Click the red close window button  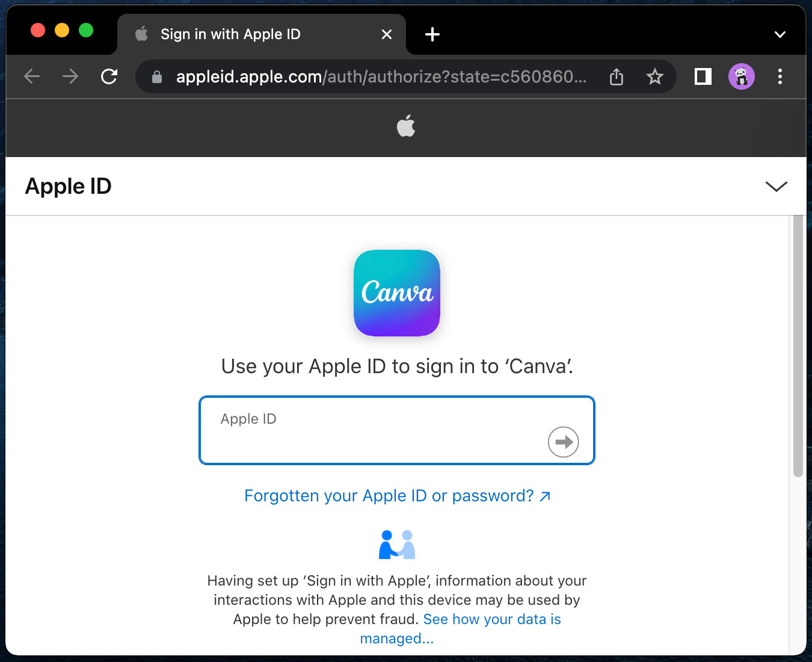pyautogui.click(x=38, y=30)
